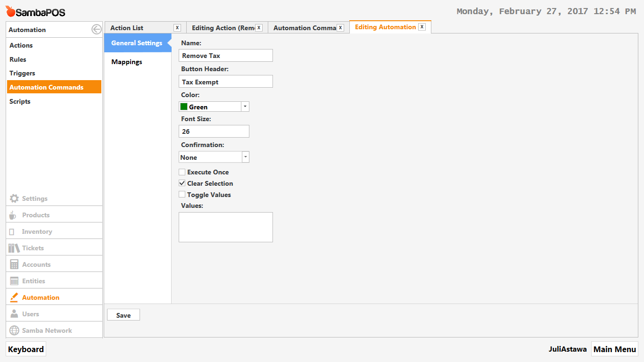644x362 pixels.
Task: Select the Mappings section
Action: tap(127, 62)
